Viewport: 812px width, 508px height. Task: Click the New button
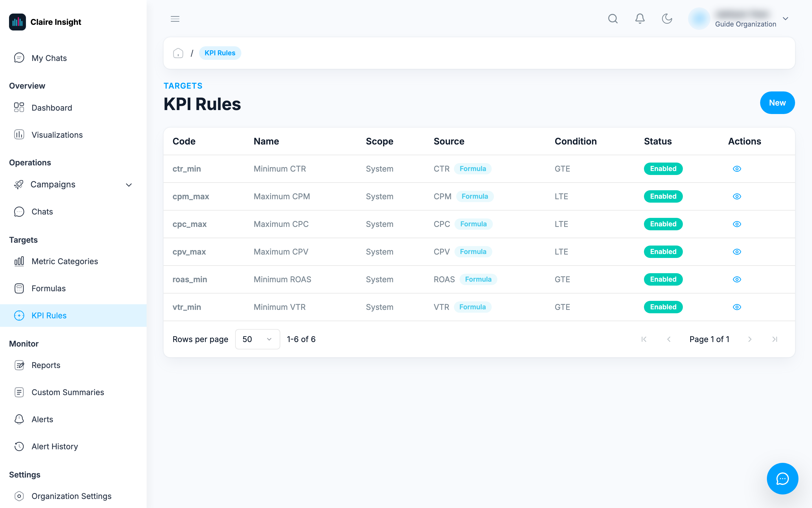click(777, 103)
